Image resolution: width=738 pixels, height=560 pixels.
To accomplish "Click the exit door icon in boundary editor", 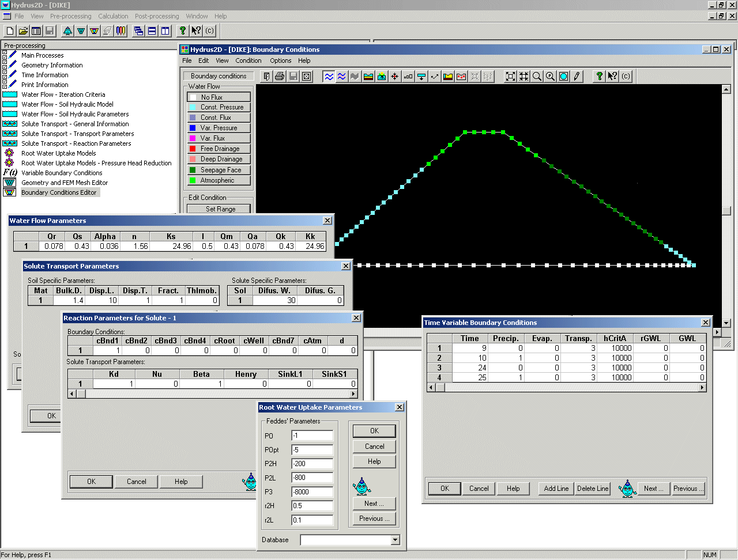I will pyautogui.click(x=266, y=76).
